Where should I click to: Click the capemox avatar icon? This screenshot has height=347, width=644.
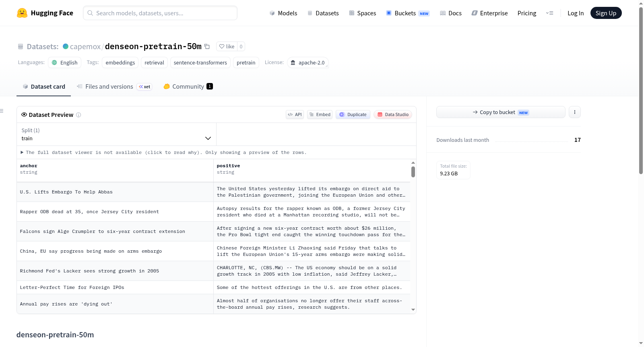click(x=66, y=46)
